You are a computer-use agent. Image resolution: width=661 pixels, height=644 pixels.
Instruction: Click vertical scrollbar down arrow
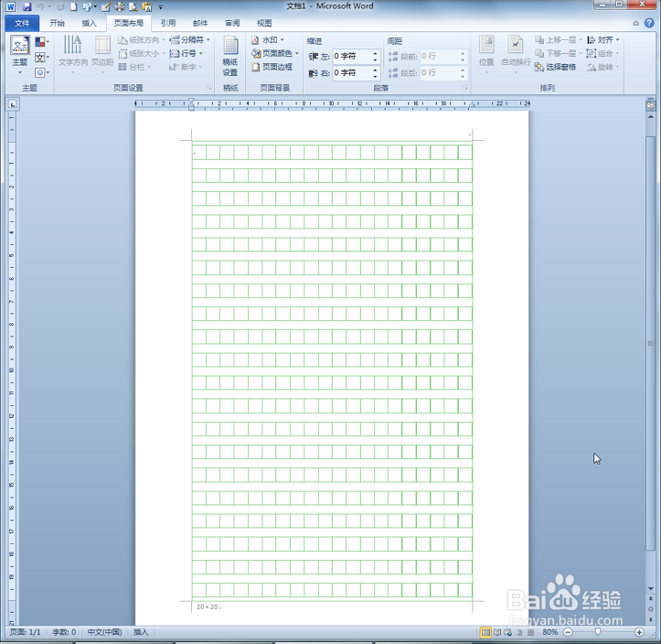click(650, 589)
